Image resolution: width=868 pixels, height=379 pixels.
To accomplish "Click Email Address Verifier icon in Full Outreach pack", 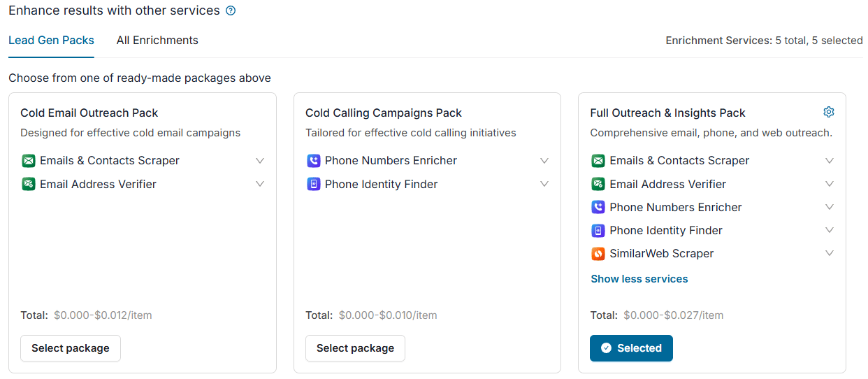I will (598, 185).
